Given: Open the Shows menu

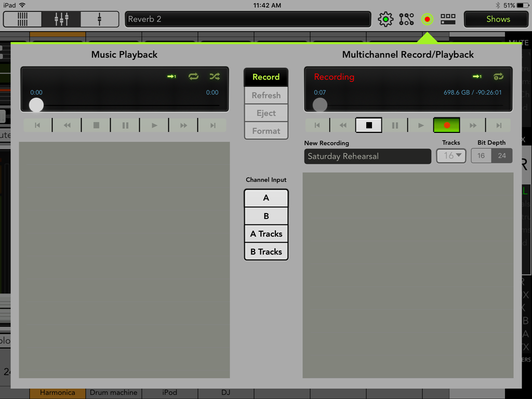Looking at the screenshot, I should coord(498,19).
